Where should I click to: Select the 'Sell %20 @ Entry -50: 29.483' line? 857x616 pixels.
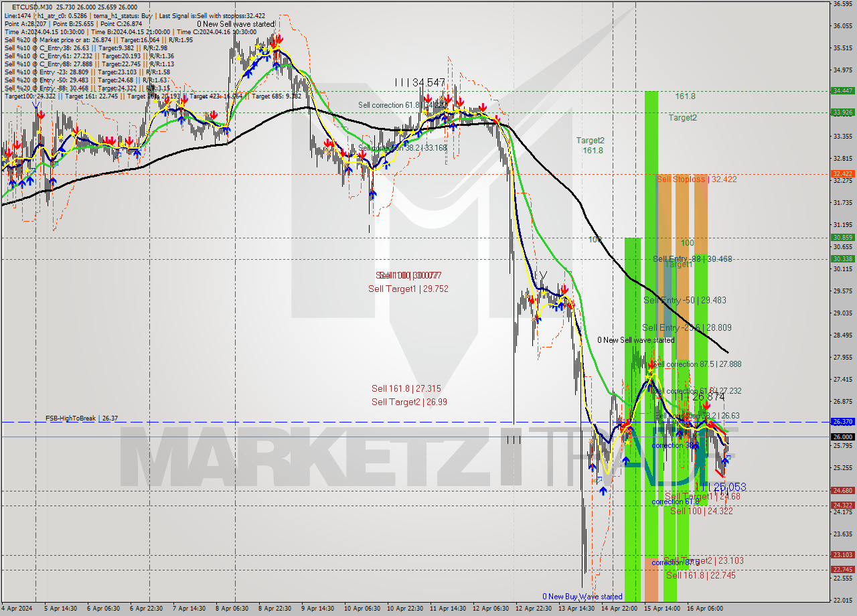(x=85, y=80)
